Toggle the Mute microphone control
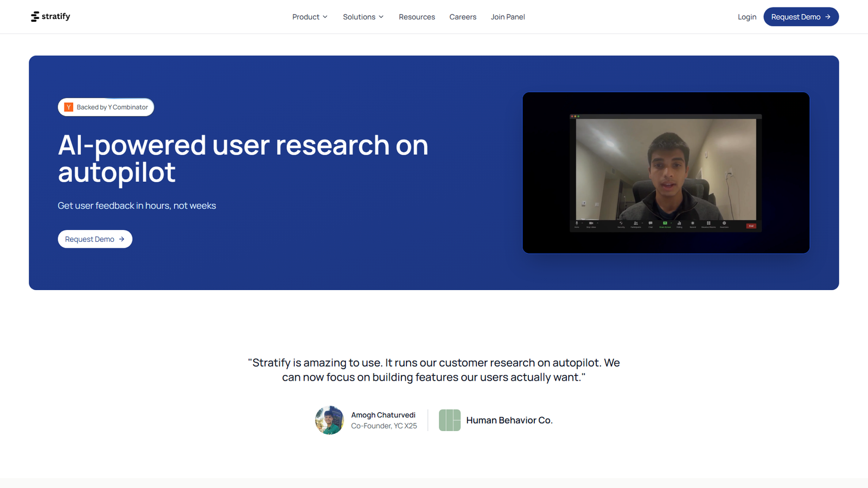This screenshot has height=488, width=868. (x=577, y=222)
